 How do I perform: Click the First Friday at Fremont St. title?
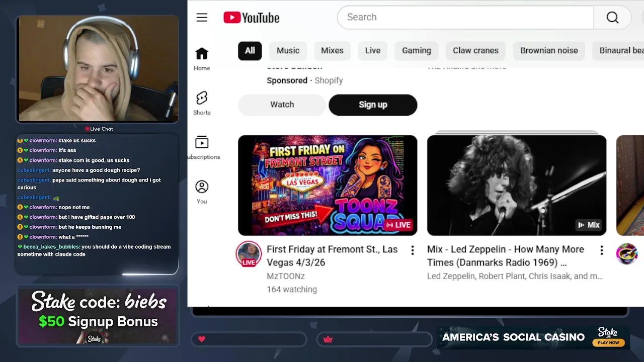332,256
